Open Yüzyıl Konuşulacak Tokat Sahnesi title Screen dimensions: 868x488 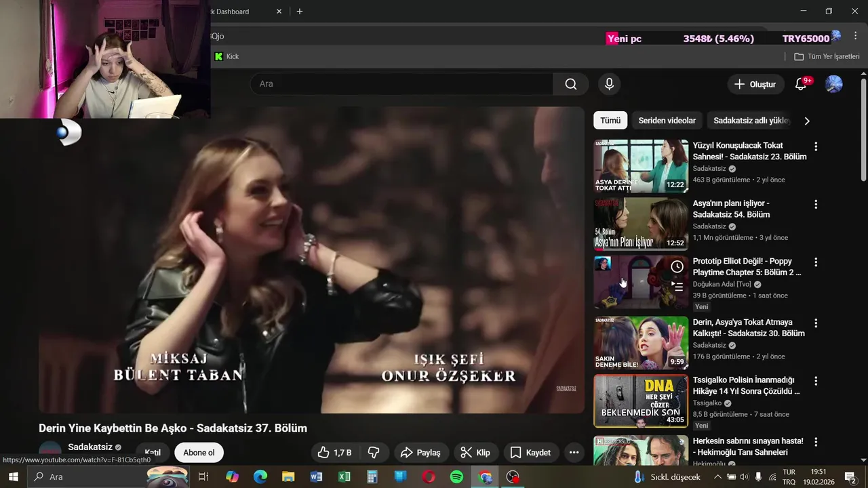coord(749,151)
